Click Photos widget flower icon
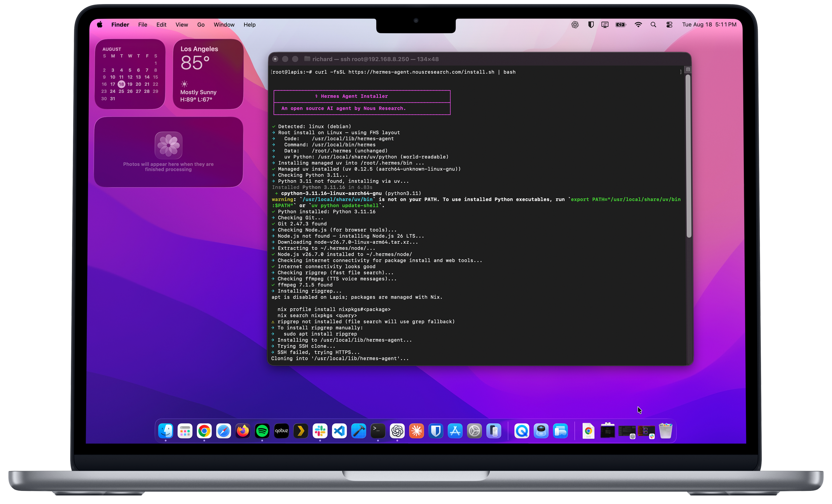832x504 pixels. click(x=168, y=145)
